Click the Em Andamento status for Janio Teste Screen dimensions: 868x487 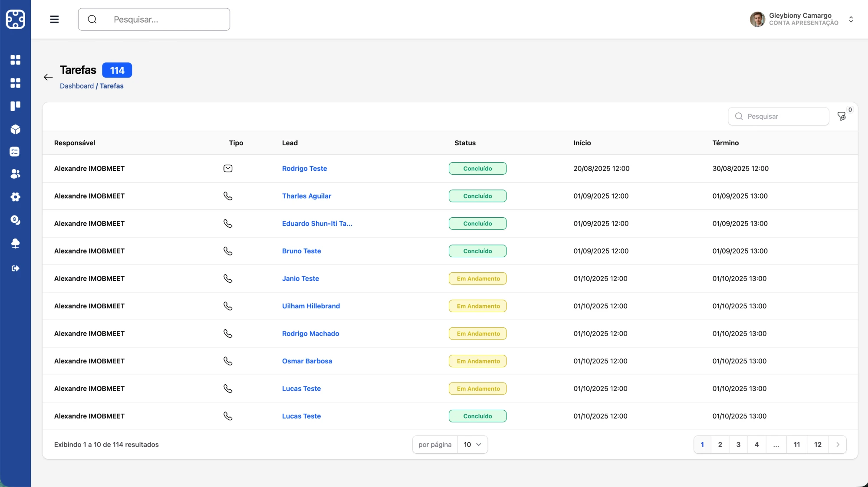477,278
